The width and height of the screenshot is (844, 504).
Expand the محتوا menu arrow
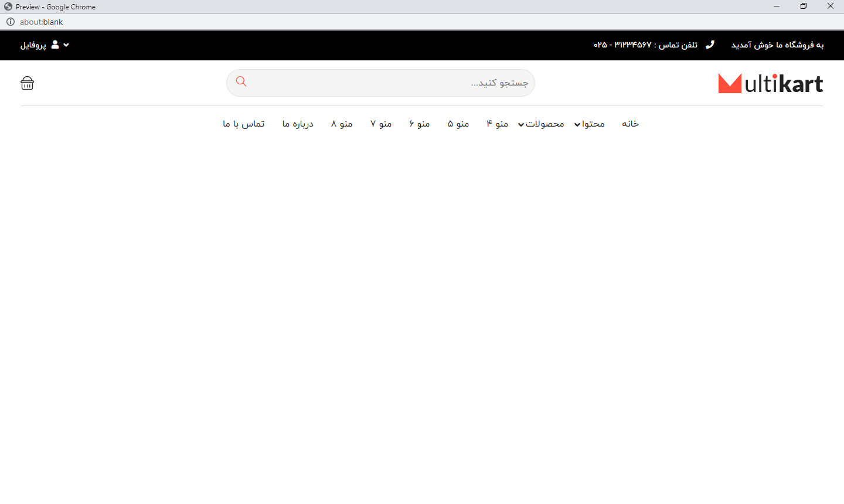pyautogui.click(x=577, y=125)
